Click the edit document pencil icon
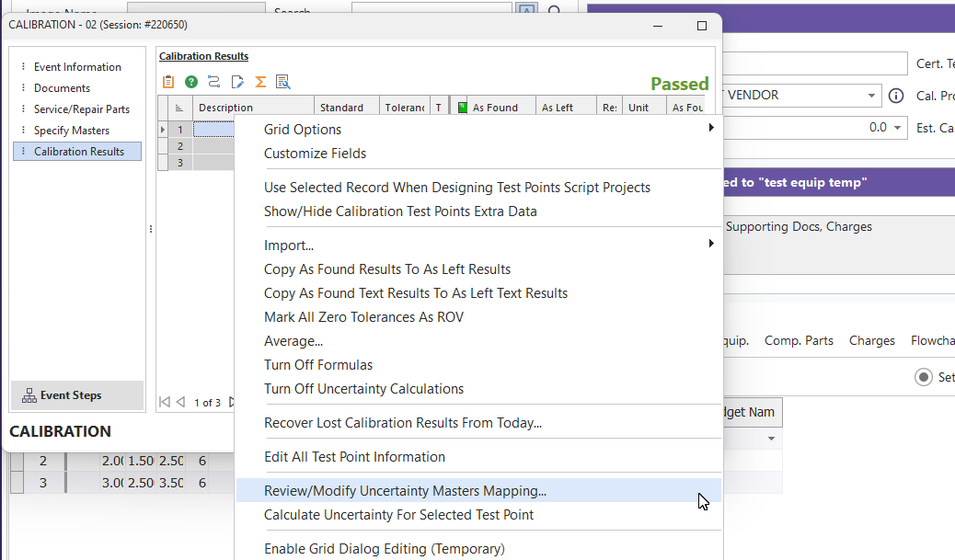 click(237, 82)
